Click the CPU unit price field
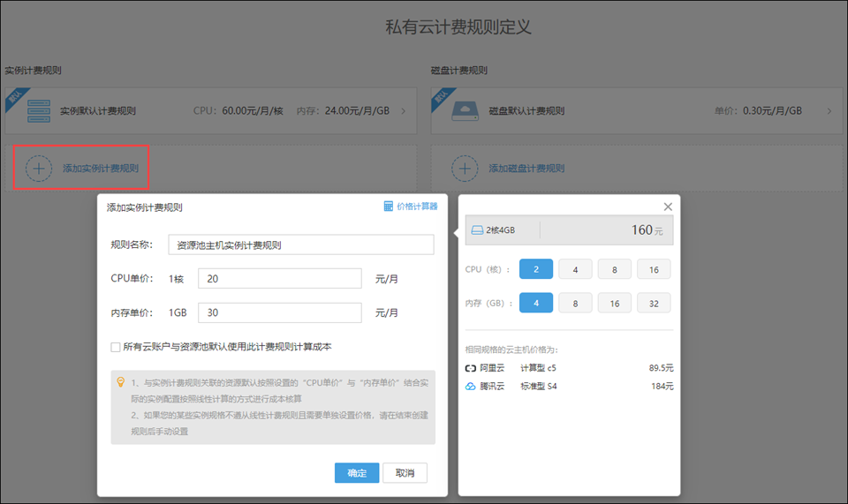The height and width of the screenshot is (504, 848). click(x=280, y=279)
